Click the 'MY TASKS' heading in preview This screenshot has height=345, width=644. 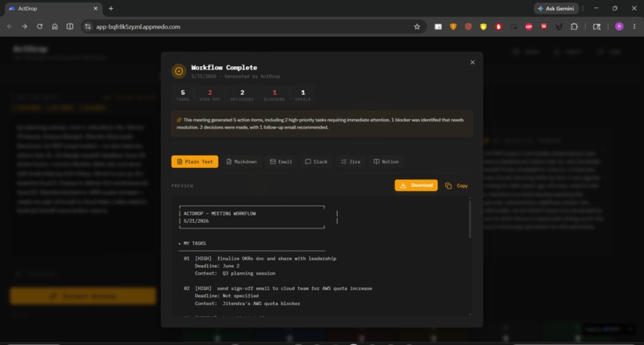[x=194, y=243]
